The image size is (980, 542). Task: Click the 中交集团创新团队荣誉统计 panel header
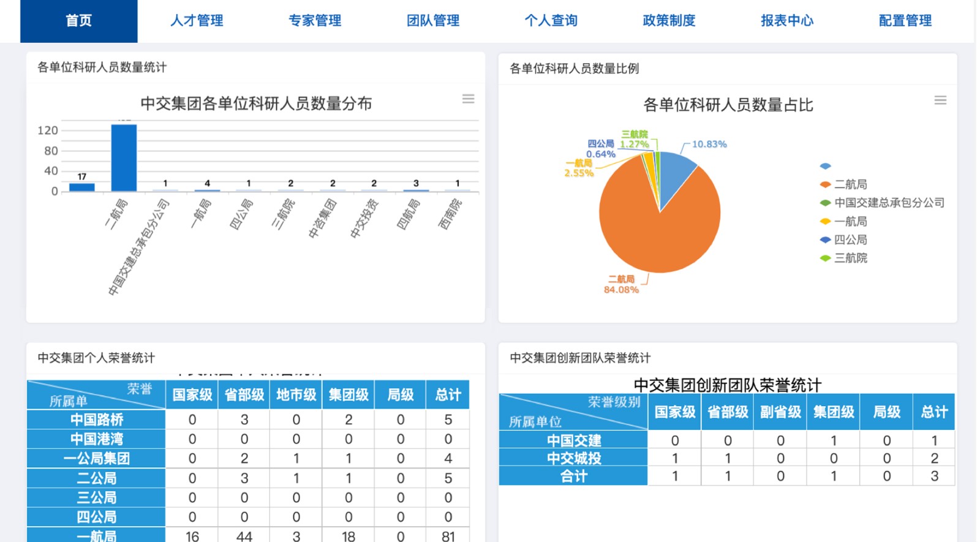pyautogui.click(x=580, y=358)
